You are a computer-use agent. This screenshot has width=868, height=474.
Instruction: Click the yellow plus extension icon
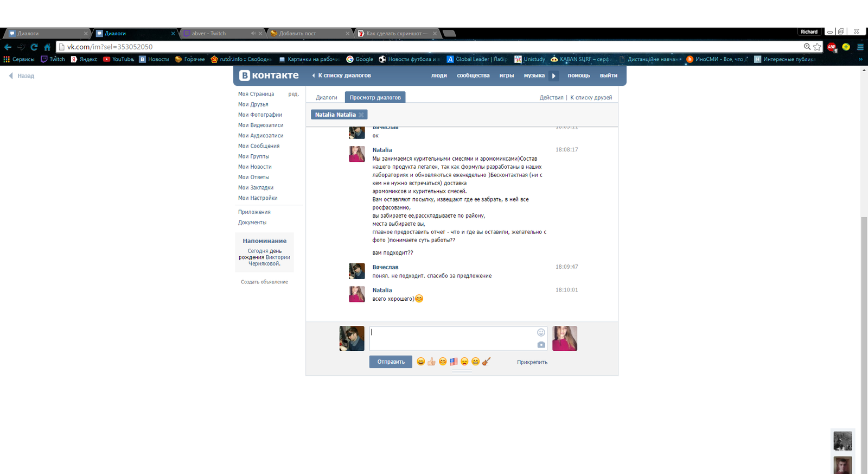tap(846, 47)
